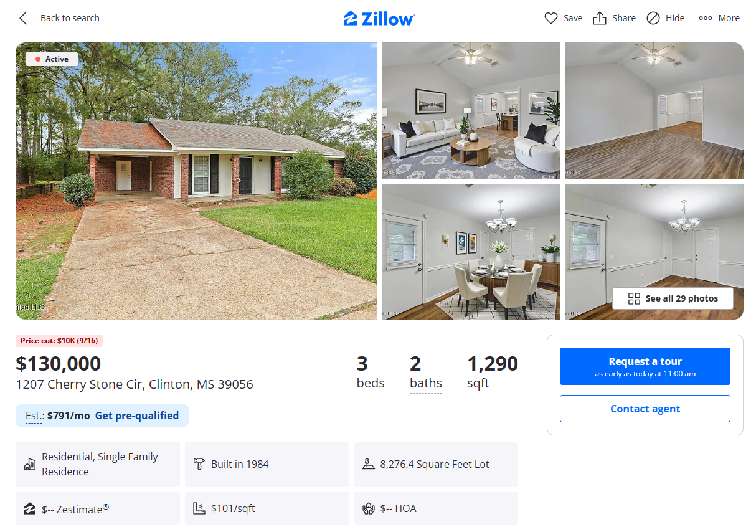This screenshot has height=532, width=756.
Task: Click the Zillow logo
Action: (379, 18)
